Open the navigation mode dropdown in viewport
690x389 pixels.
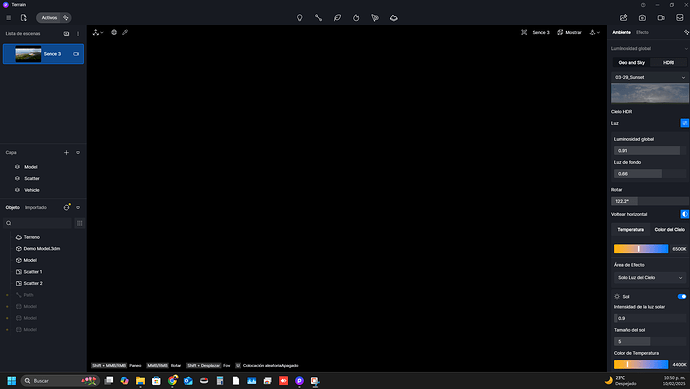[x=595, y=32]
